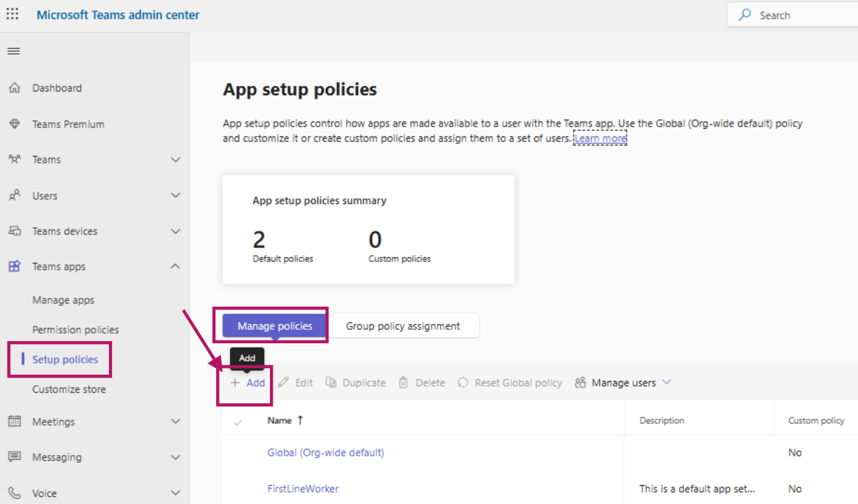Open Permission policies in sidebar

coord(76,329)
